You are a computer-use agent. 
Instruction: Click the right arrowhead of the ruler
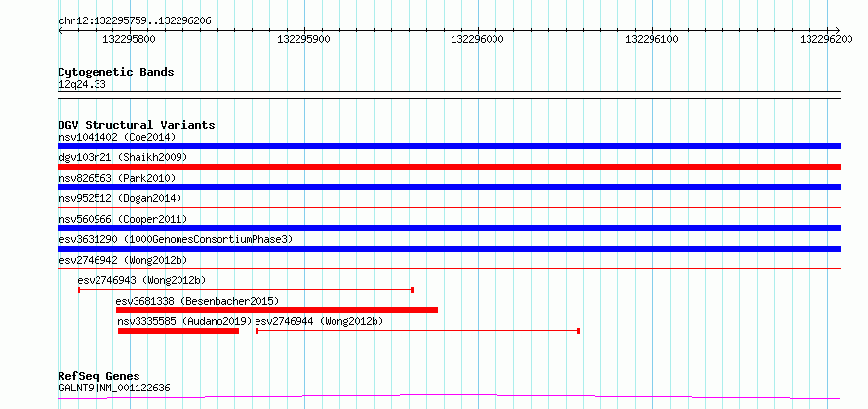tap(837, 30)
